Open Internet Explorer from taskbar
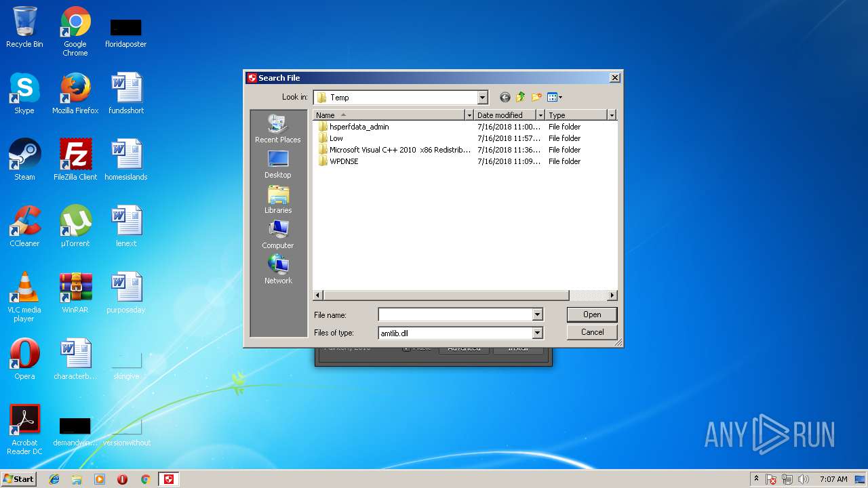The image size is (868, 488). coord(54,479)
